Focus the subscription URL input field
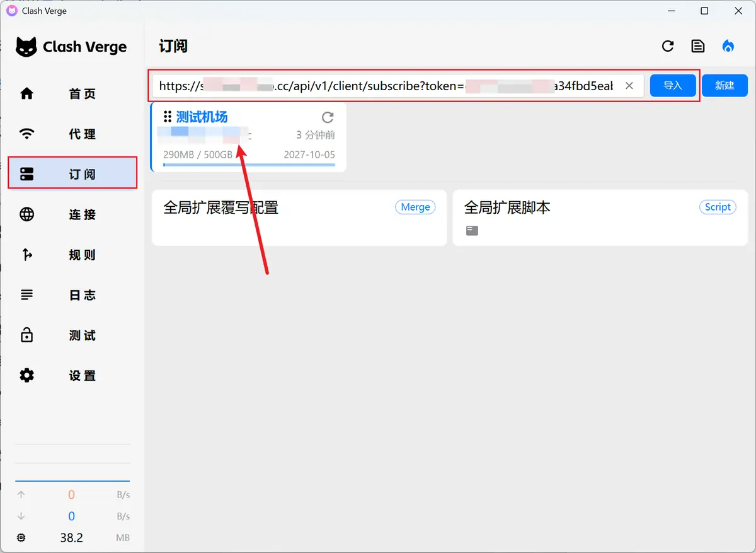The width and height of the screenshot is (756, 553). [x=398, y=86]
